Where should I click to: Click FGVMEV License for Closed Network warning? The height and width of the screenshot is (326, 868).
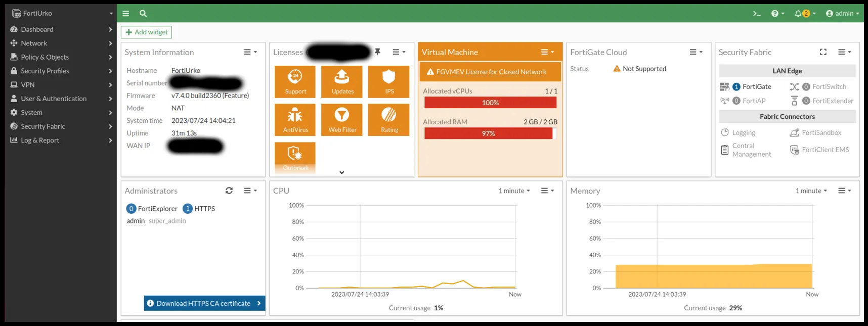490,72
